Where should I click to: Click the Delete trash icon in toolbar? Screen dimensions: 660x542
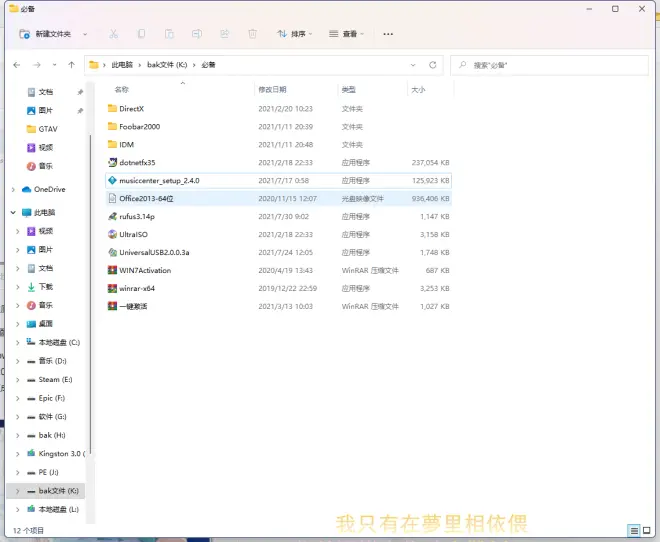[253, 34]
